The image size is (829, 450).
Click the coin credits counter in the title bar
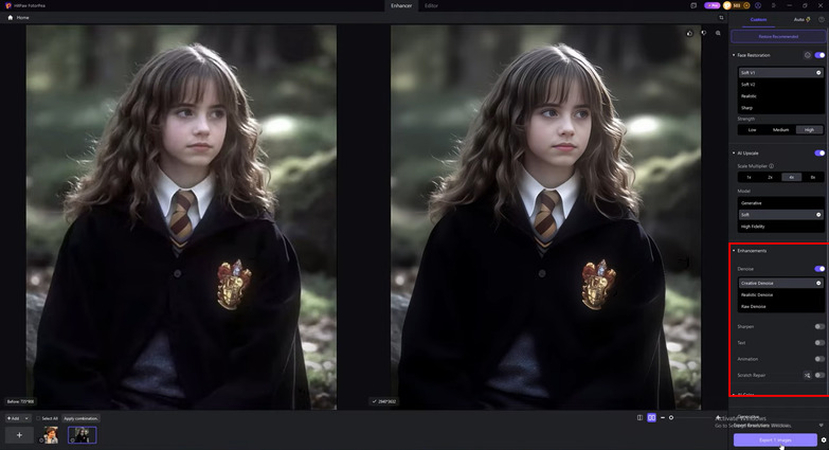tap(736, 5)
